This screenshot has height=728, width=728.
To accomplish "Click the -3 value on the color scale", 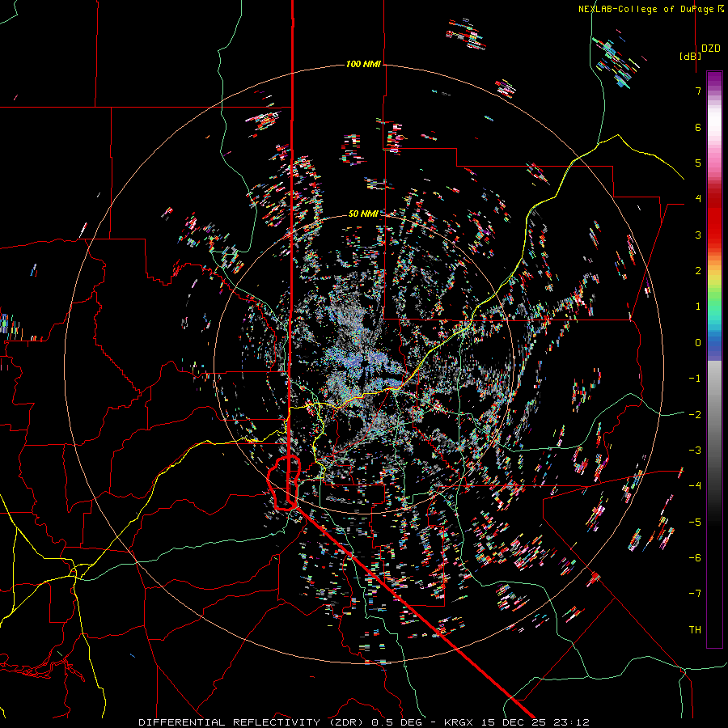I will tap(695, 451).
